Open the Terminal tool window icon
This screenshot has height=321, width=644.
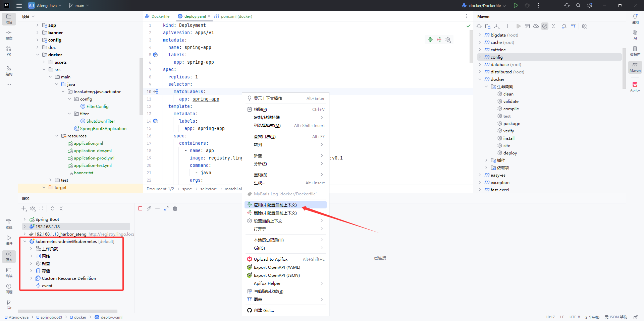(x=9, y=272)
